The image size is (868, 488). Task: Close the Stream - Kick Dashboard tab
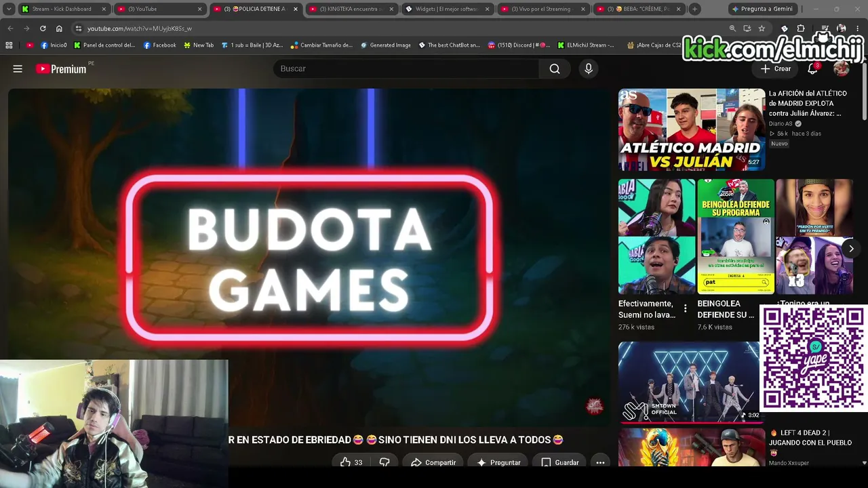click(x=104, y=9)
